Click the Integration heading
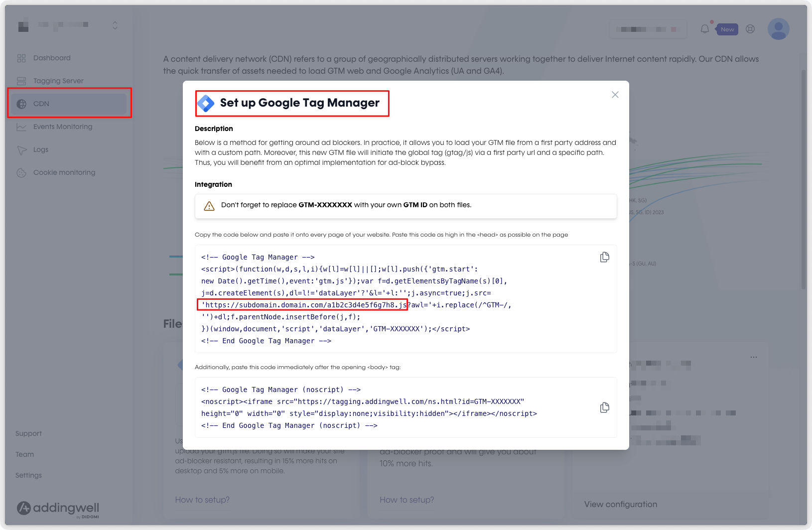812x530 pixels. coord(213,184)
